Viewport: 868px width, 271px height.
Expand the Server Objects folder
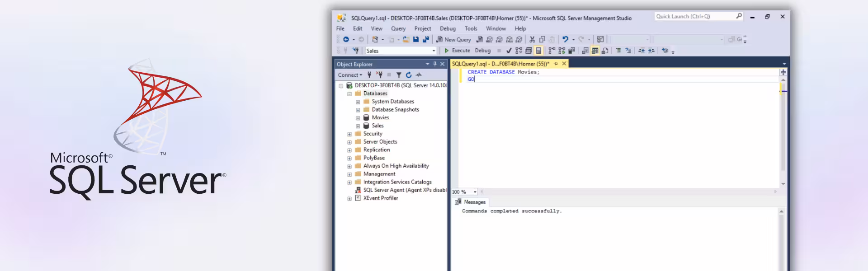349,142
